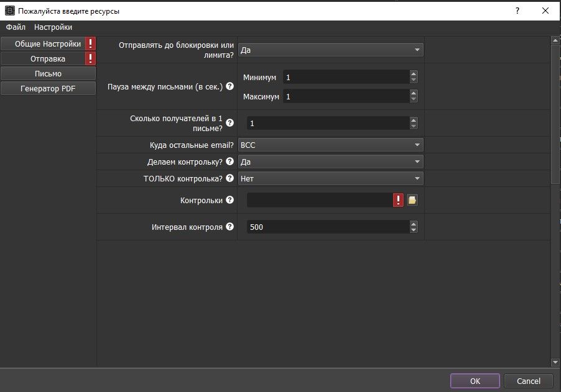Open the "ТОЛЬКО контролька" dropdown

click(331, 178)
